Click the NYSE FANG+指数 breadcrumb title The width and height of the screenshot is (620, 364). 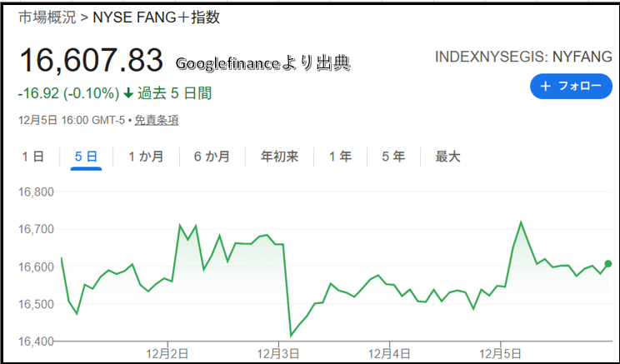tap(157, 17)
